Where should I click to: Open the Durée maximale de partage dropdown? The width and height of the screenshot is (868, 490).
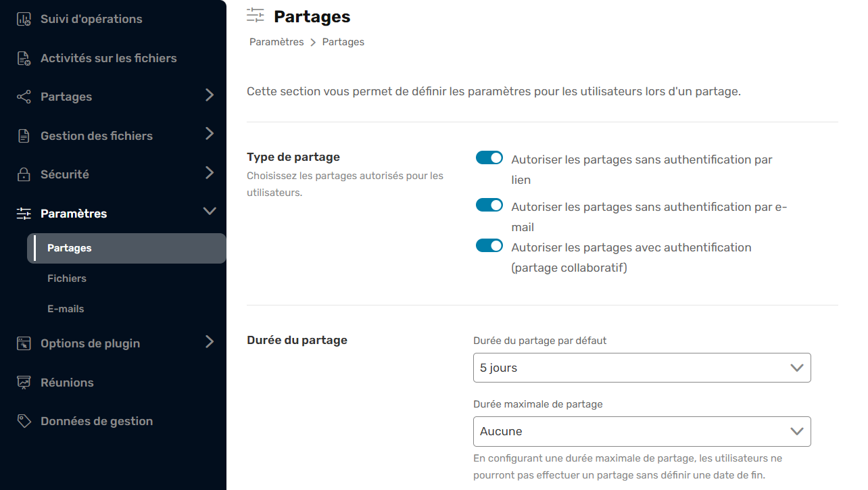(x=642, y=431)
